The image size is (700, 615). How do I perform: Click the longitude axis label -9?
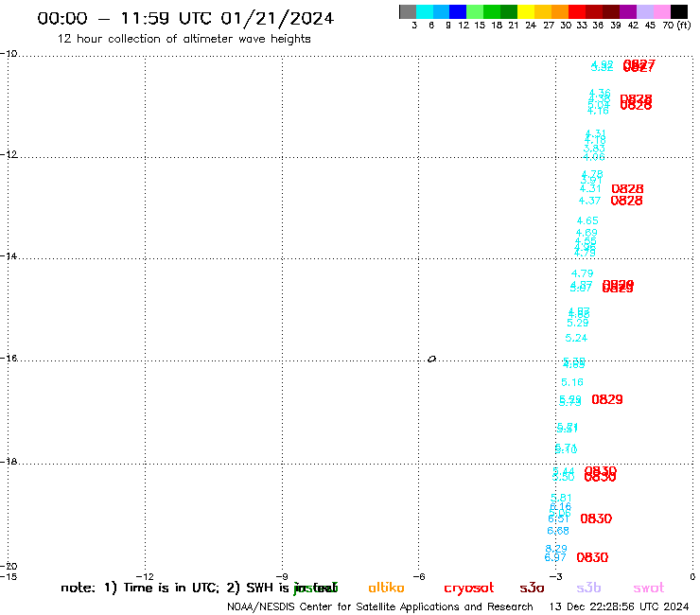[x=281, y=576]
